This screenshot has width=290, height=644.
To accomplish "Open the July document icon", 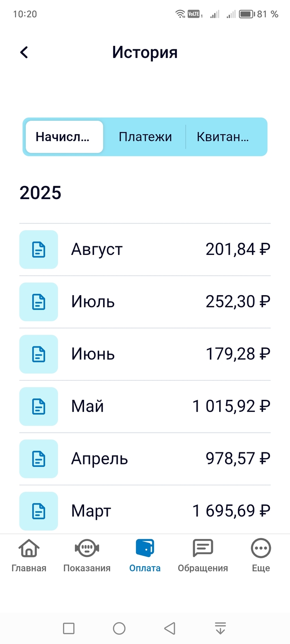I will click(39, 302).
